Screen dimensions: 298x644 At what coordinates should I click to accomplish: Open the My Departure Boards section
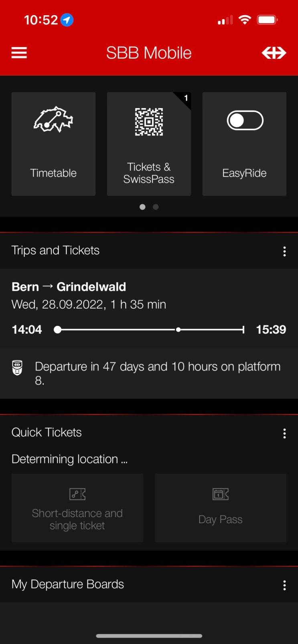(x=67, y=584)
